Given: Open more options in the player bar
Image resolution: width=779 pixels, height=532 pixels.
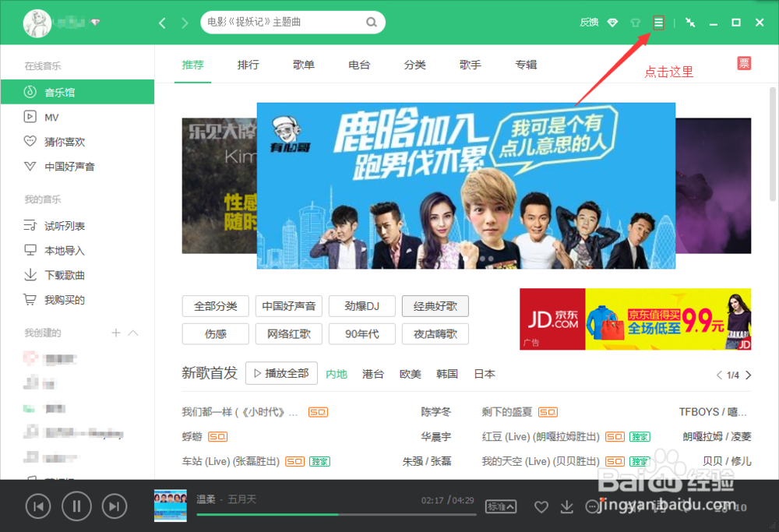Looking at the screenshot, I should click(592, 506).
